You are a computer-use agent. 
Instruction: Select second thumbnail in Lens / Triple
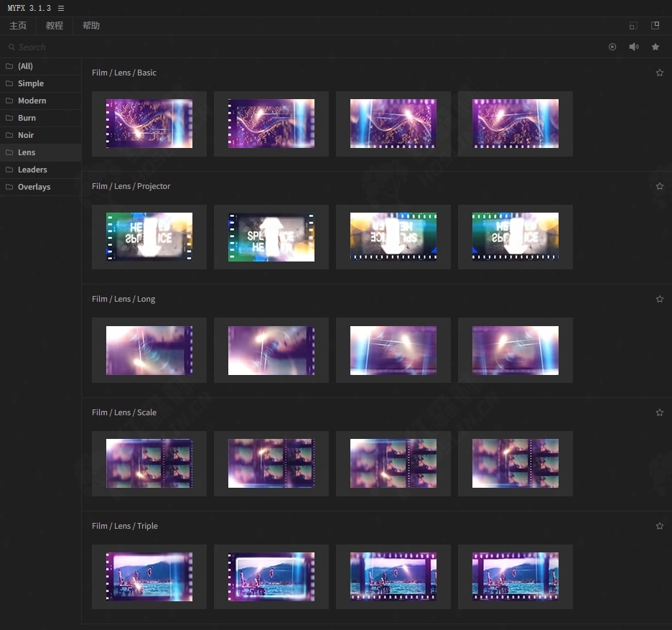click(x=271, y=577)
